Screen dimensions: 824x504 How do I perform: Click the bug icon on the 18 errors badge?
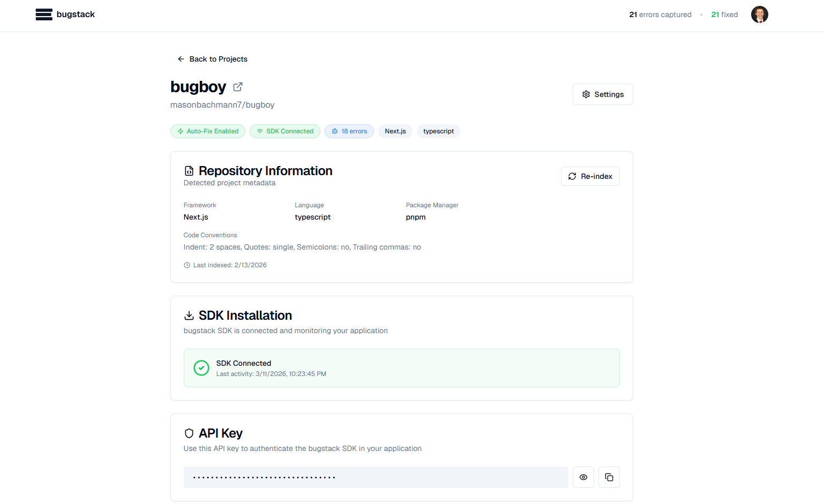coord(334,131)
